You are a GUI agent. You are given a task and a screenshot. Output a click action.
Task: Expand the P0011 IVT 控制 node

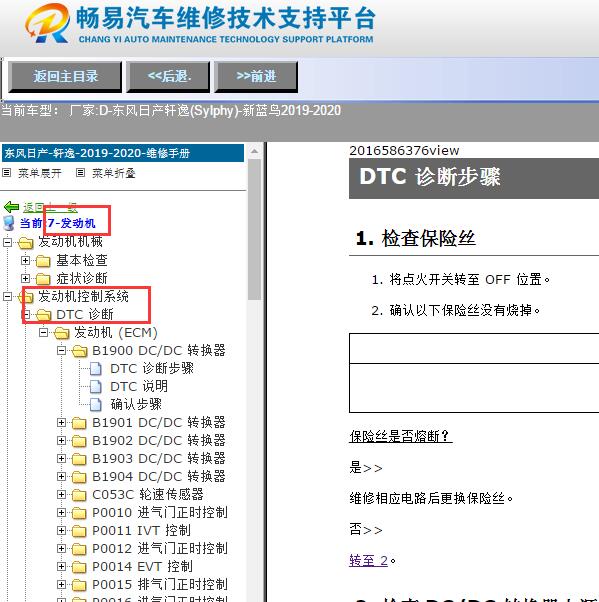click(x=61, y=531)
